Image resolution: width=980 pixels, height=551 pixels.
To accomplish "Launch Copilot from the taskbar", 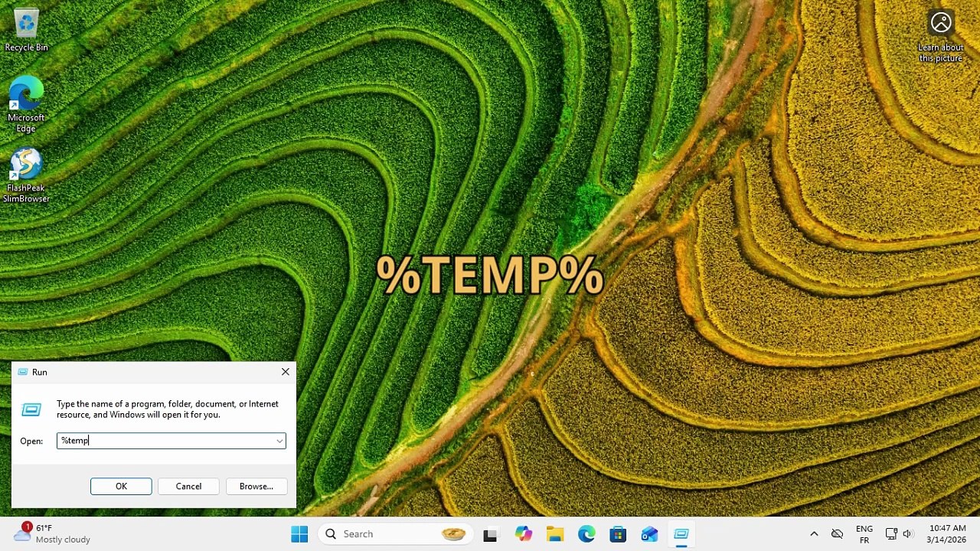I will pyautogui.click(x=524, y=534).
